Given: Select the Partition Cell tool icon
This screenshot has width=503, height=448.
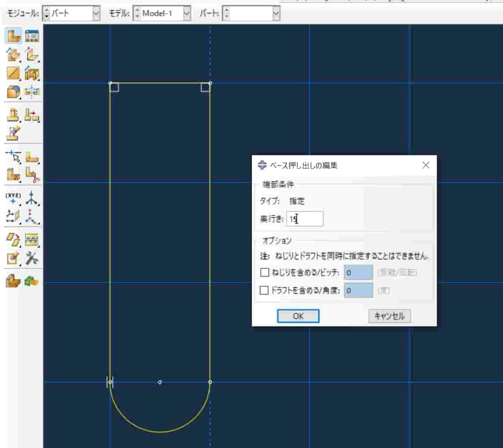Looking at the screenshot, I should [x=13, y=175].
